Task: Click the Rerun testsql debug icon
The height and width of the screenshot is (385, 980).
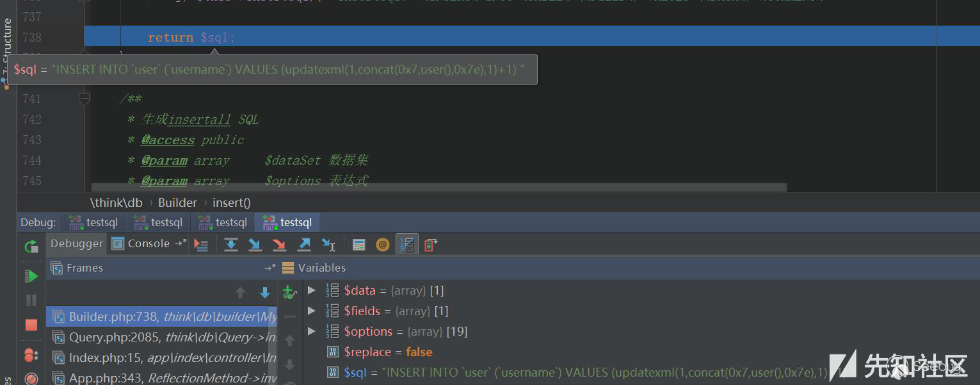Action: 31,246
